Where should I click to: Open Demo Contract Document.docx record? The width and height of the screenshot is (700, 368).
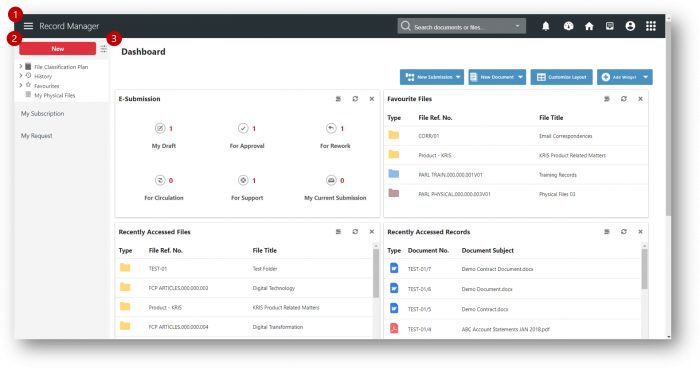pyautogui.click(x=497, y=269)
